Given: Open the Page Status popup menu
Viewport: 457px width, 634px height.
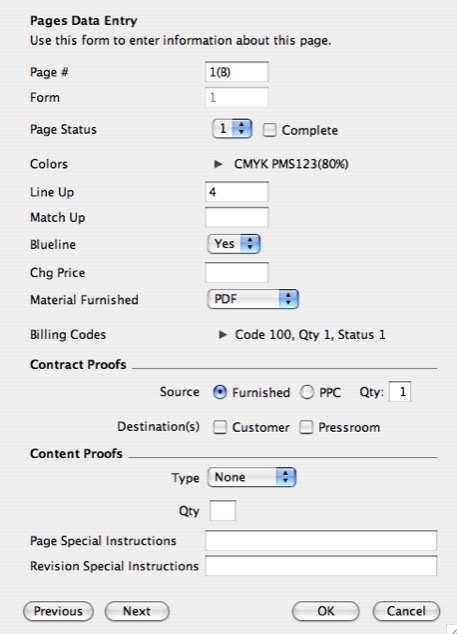Looking at the screenshot, I should (232, 129).
